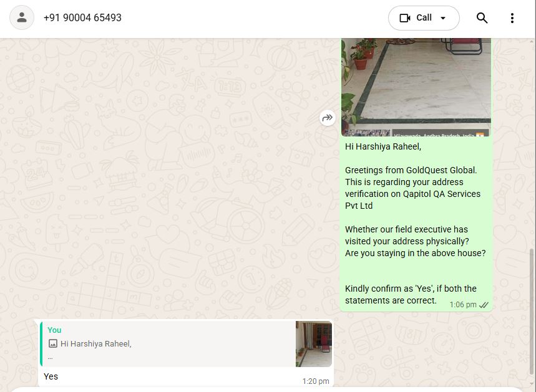Open the three-dot chat menu

tap(512, 17)
